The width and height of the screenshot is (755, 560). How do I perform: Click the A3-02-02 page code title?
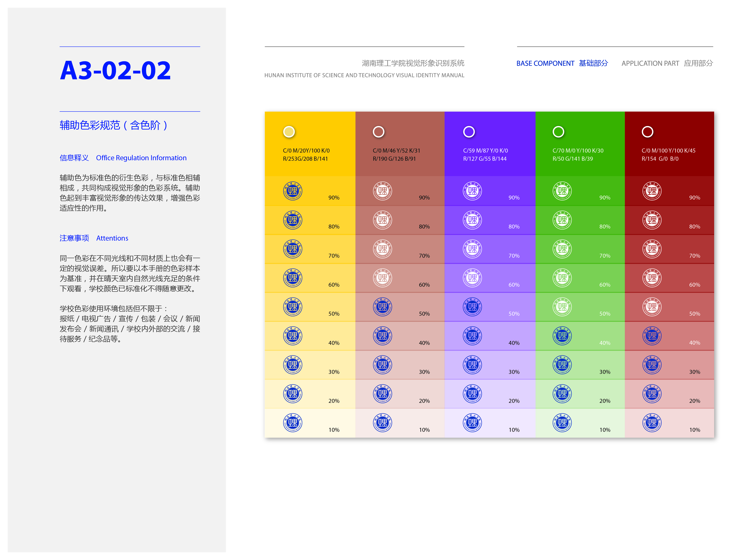(x=115, y=70)
